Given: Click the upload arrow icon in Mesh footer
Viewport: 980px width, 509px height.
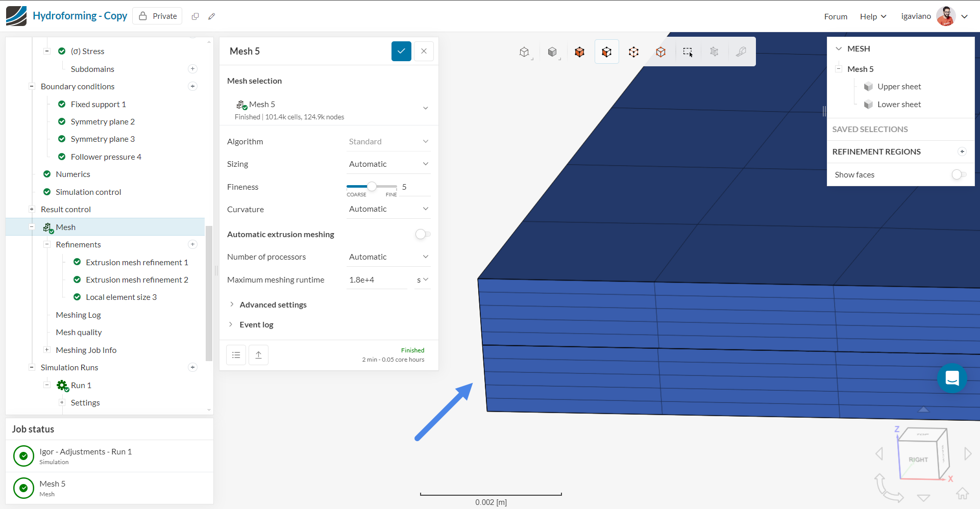Looking at the screenshot, I should click(x=259, y=355).
